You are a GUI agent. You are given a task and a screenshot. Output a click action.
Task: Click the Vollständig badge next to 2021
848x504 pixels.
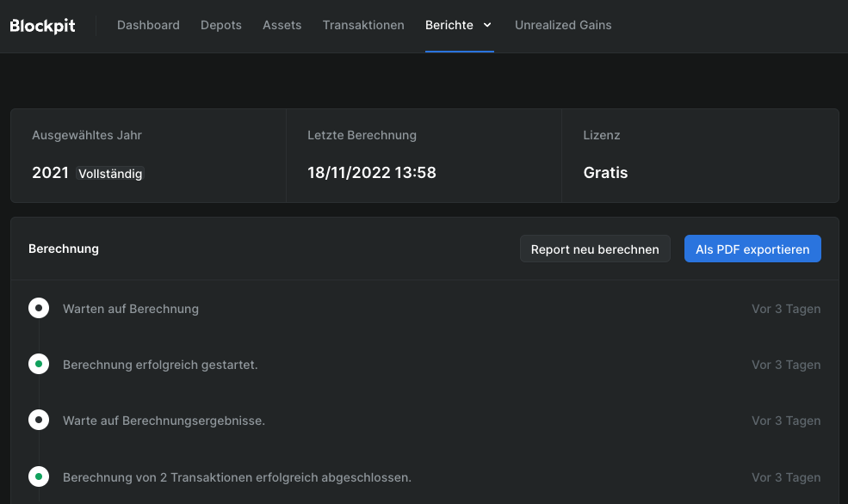click(110, 174)
